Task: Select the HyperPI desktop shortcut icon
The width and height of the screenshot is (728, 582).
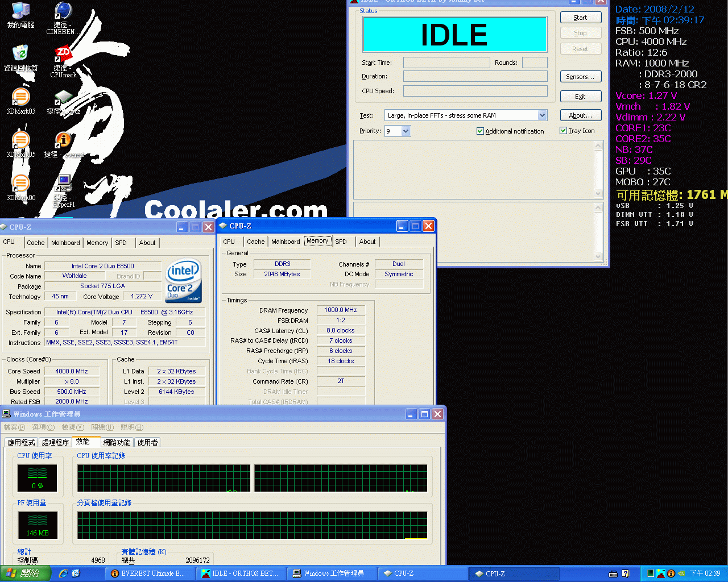Action: pyautogui.click(x=63, y=191)
